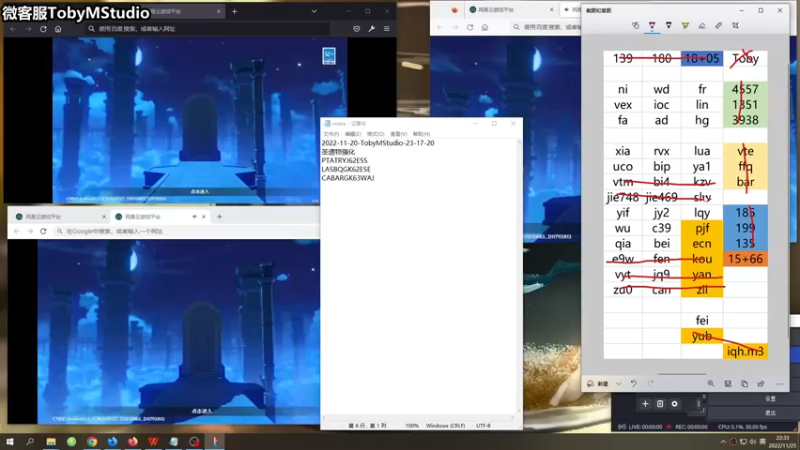Expand the New snip delay dropdown arrow
This screenshot has height=450, width=800.
618,384
